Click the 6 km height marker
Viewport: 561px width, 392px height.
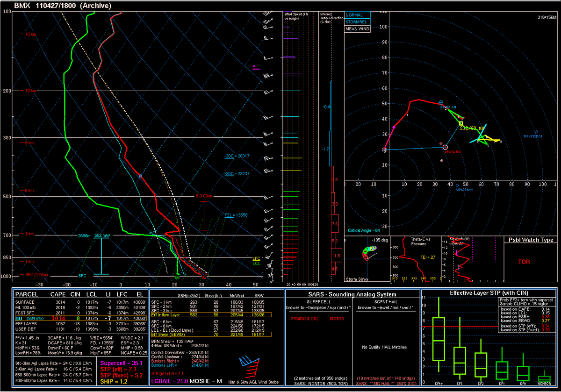pos(27,190)
